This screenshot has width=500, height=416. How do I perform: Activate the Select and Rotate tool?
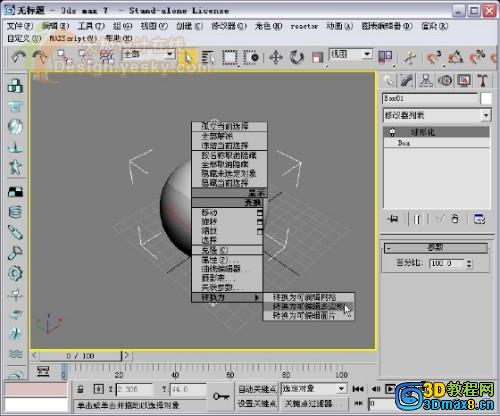297,57
